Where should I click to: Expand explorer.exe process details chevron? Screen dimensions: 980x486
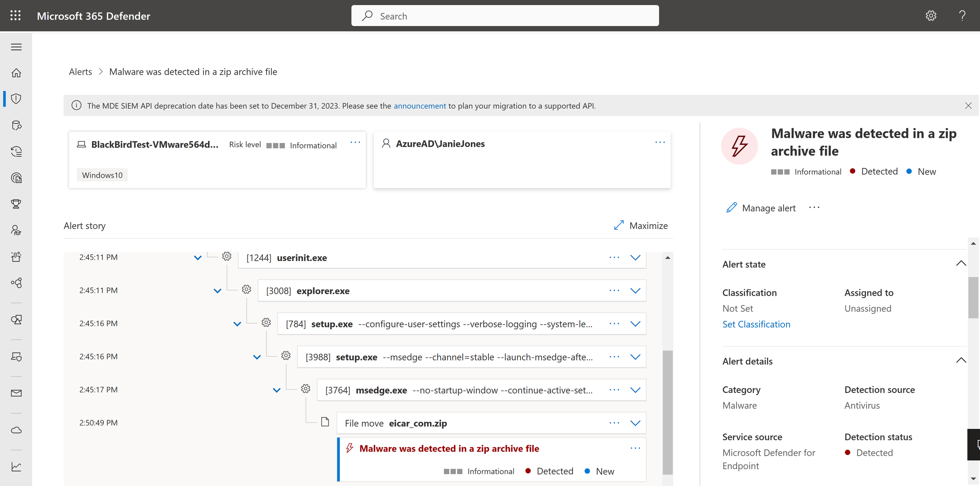click(635, 291)
